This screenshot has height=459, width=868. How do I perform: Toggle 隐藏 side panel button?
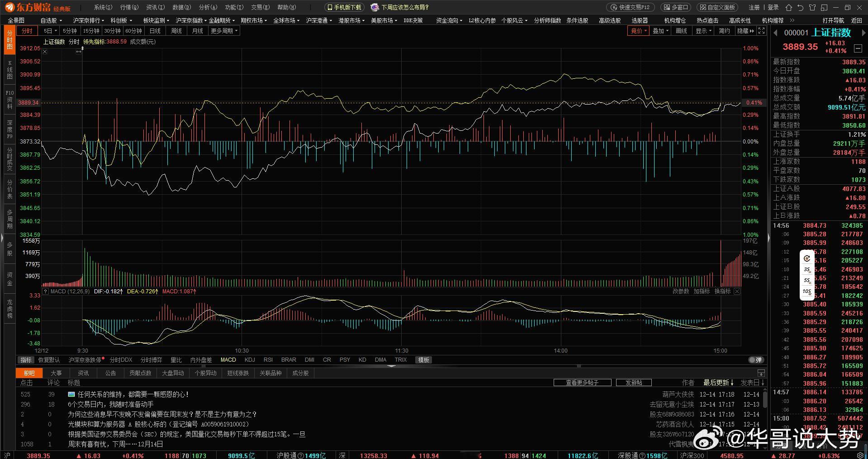coord(745,31)
